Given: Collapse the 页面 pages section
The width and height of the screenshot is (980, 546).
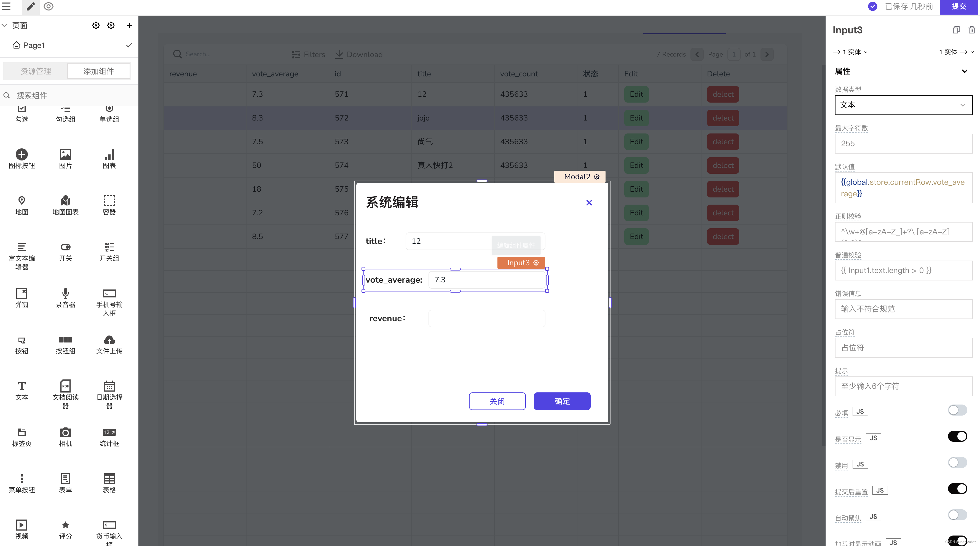Looking at the screenshot, I should [5, 25].
